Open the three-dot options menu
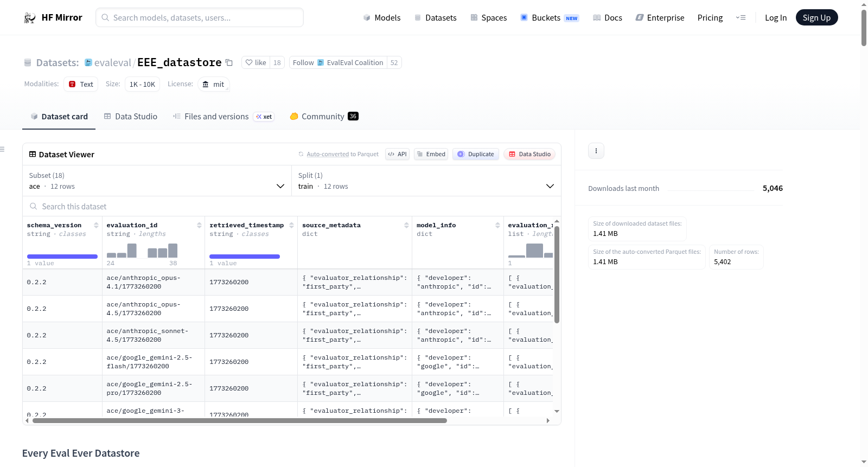The width and height of the screenshot is (868, 467). tap(596, 151)
